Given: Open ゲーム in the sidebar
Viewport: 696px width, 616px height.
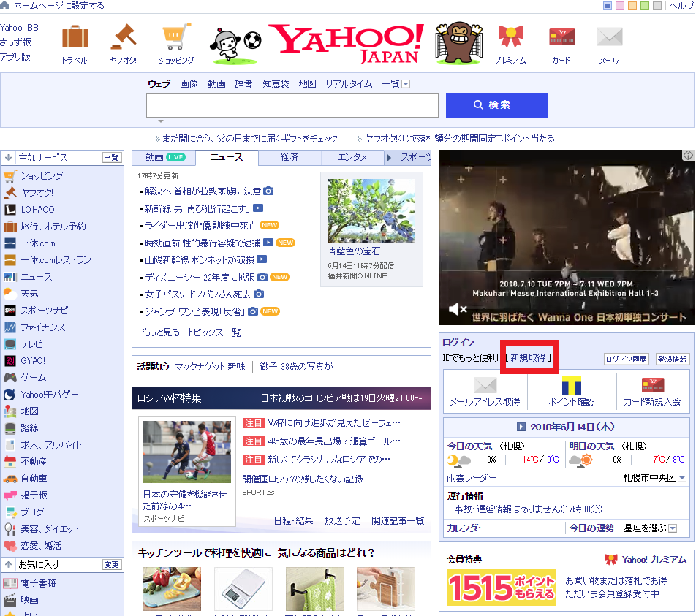Looking at the screenshot, I should (x=34, y=378).
